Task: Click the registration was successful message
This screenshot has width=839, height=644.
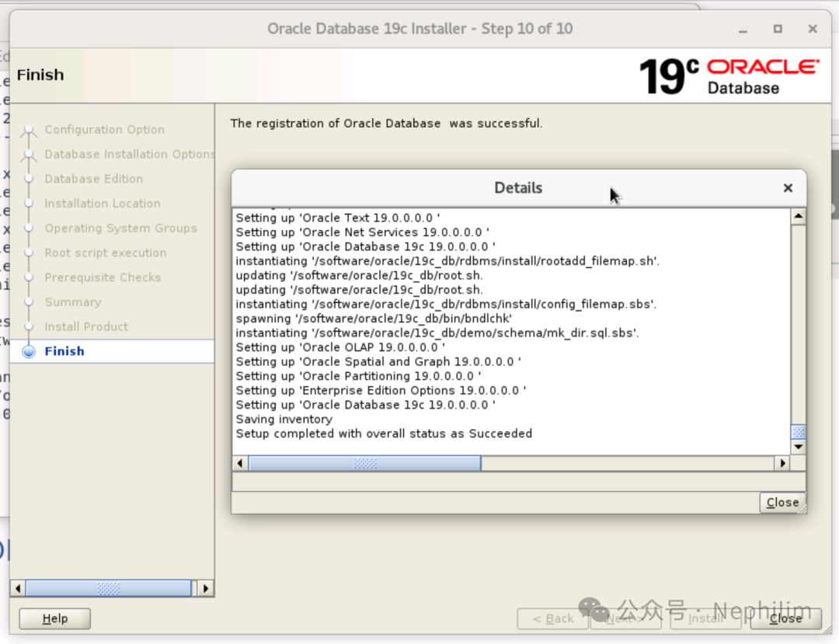Action: click(x=386, y=124)
